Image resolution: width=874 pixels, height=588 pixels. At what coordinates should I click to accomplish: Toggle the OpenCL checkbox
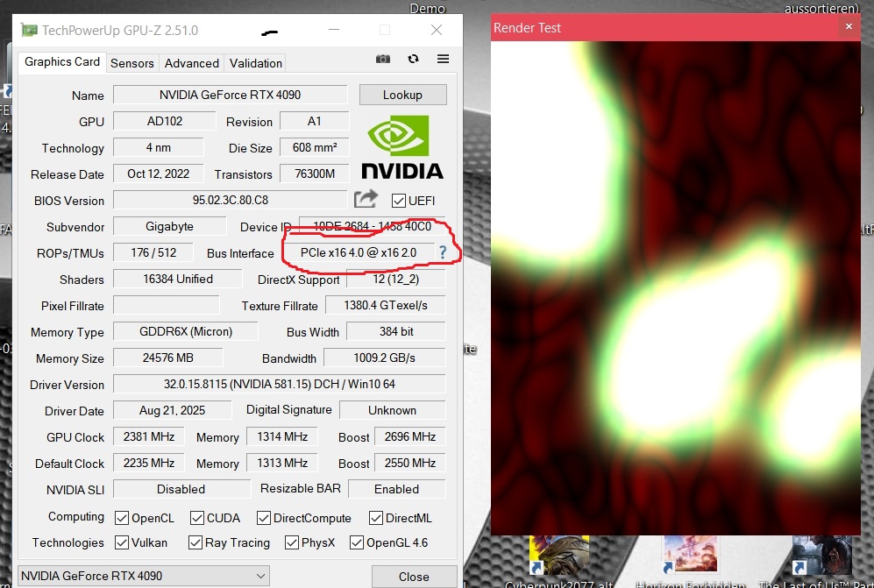pos(122,518)
